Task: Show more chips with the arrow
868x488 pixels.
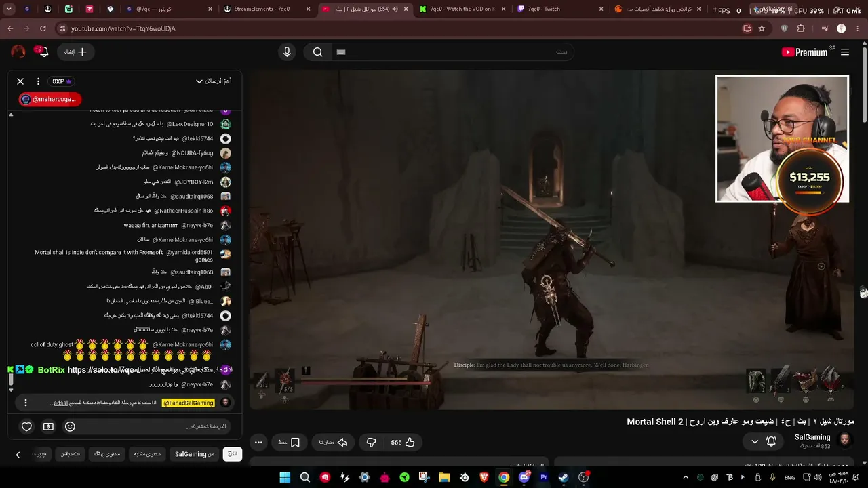Action: (18, 455)
